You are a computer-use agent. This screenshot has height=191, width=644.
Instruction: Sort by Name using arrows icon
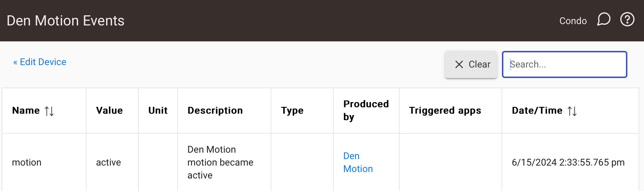click(x=49, y=111)
